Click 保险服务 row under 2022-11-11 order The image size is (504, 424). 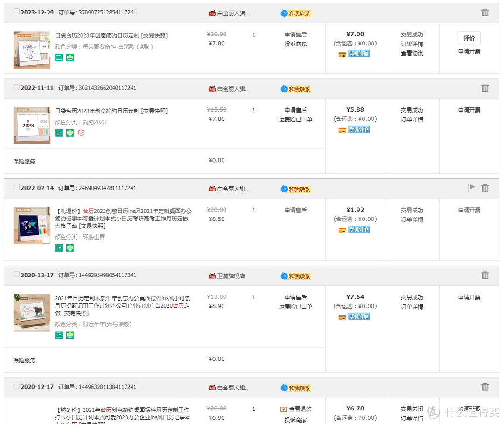point(165,161)
